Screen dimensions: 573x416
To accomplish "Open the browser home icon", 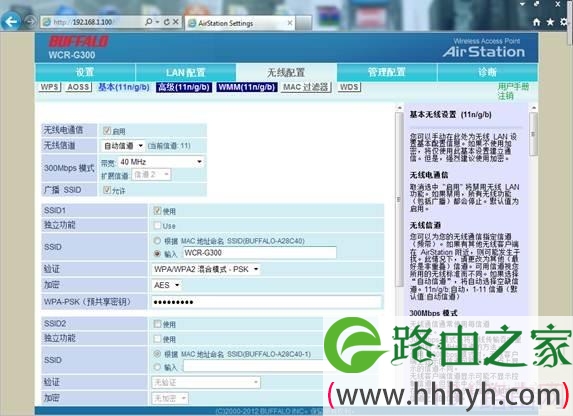I will [536, 22].
